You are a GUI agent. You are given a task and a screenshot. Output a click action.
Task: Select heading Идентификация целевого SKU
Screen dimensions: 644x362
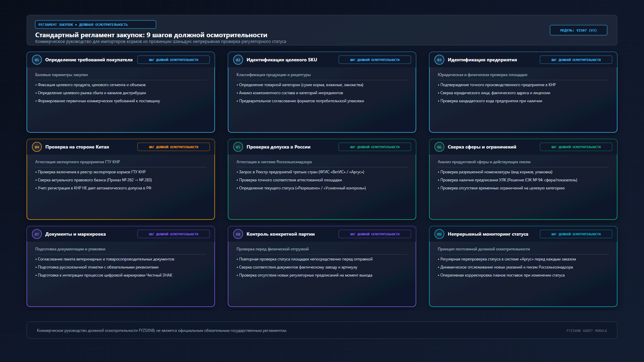pyautogui.click(x=282, y=60)
